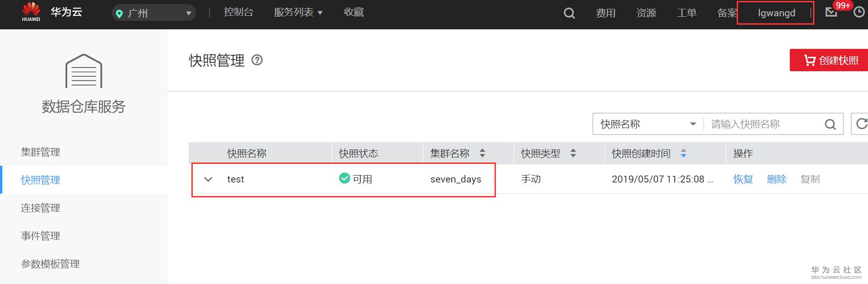The height and width of the screenshot is (284, 868).
Task: Click the 请输入快照名称 search input field
Action: coord(764,124)
